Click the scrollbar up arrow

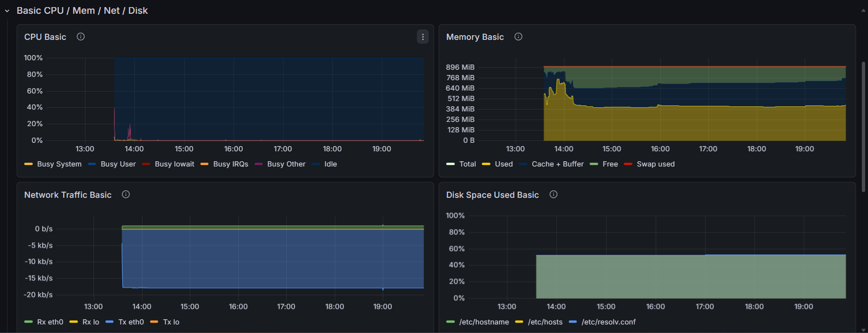pyautogui.click(x=863, y=10)
